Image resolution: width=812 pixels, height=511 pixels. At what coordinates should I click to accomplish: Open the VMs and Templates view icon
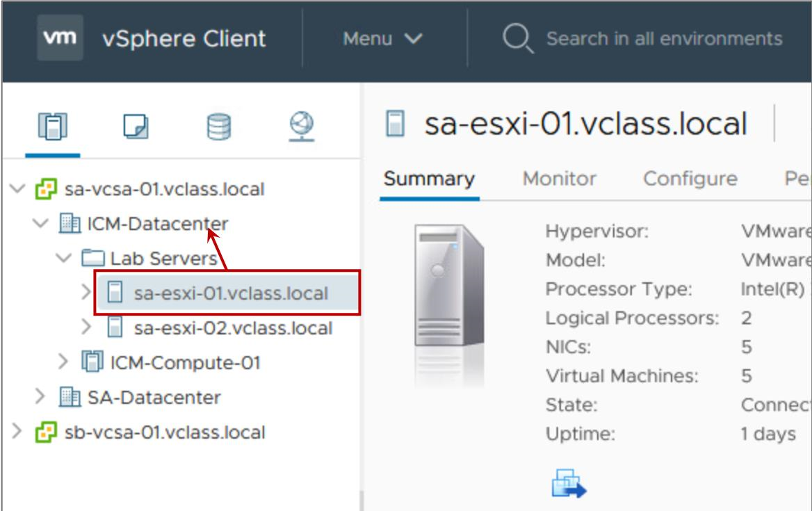click(136, 126)
